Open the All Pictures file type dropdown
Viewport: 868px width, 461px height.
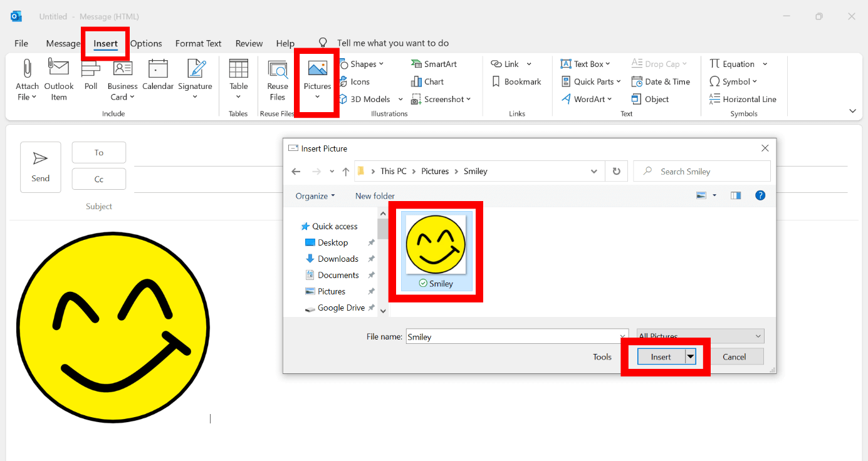tap(700, 336)
